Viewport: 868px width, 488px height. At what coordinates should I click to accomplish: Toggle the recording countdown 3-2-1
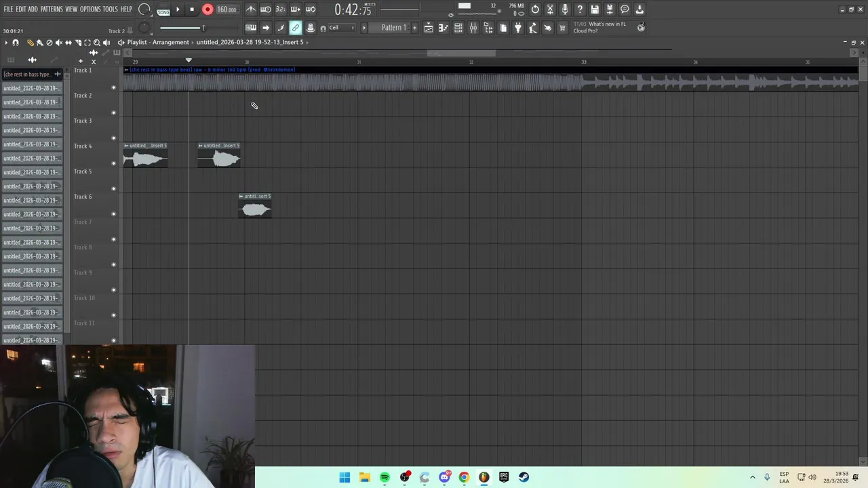tap(280, 9)
